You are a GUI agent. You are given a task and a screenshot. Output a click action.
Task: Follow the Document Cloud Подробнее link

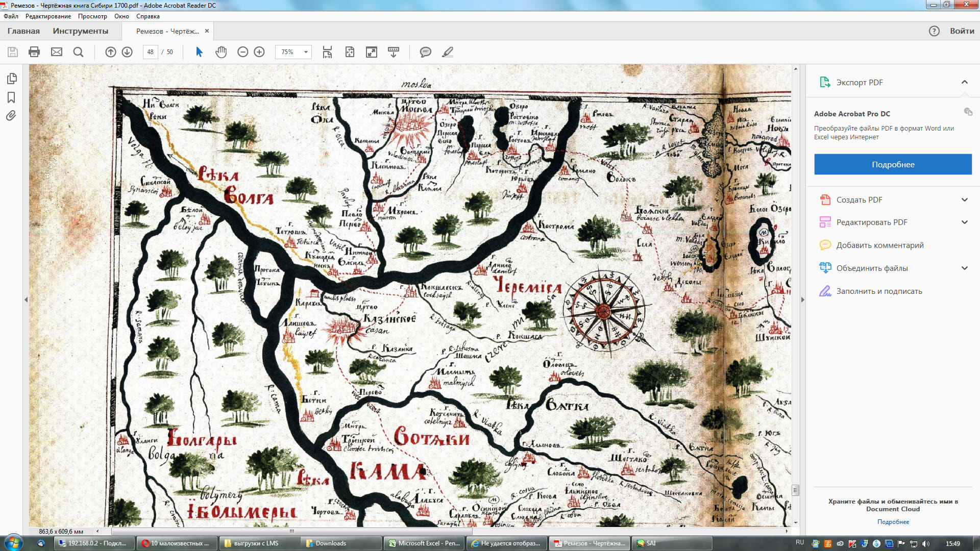pyautogui.click(x=893, y=522)
